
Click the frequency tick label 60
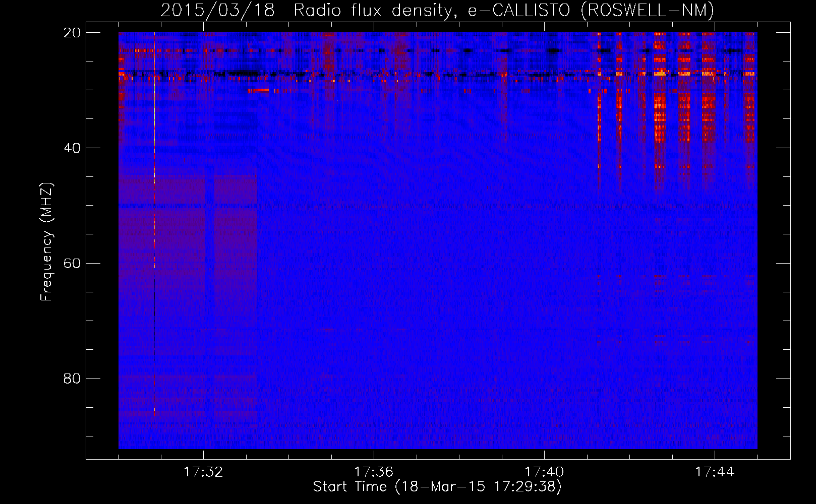72,263
